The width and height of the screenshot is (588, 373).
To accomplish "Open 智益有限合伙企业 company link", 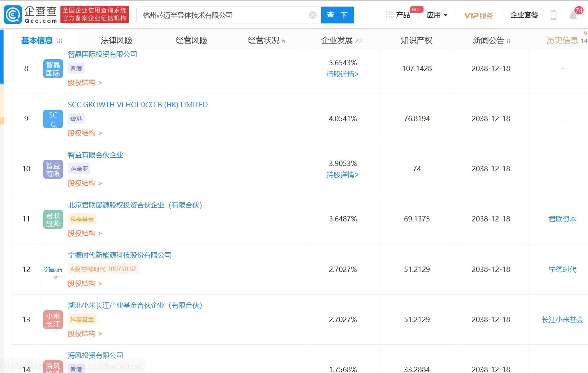I will point(95,155).
